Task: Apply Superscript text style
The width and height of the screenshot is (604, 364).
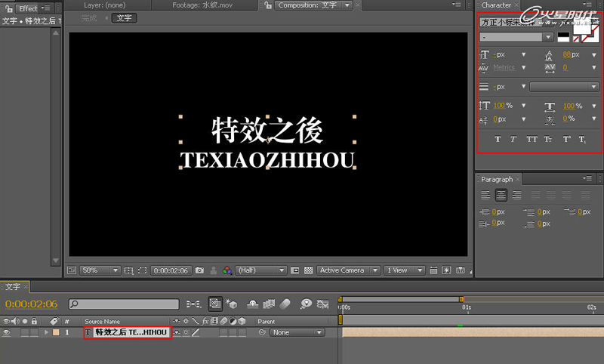Action: pos(565,139)
